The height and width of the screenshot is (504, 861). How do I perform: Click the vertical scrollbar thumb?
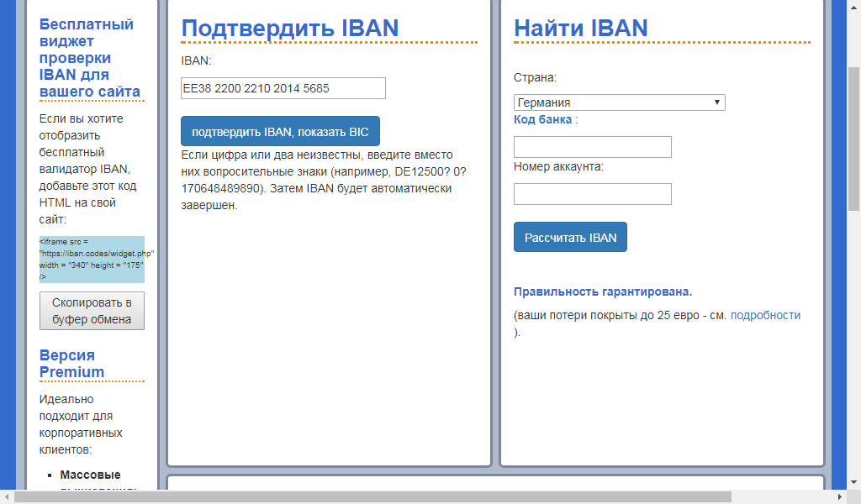pos(853,139)
